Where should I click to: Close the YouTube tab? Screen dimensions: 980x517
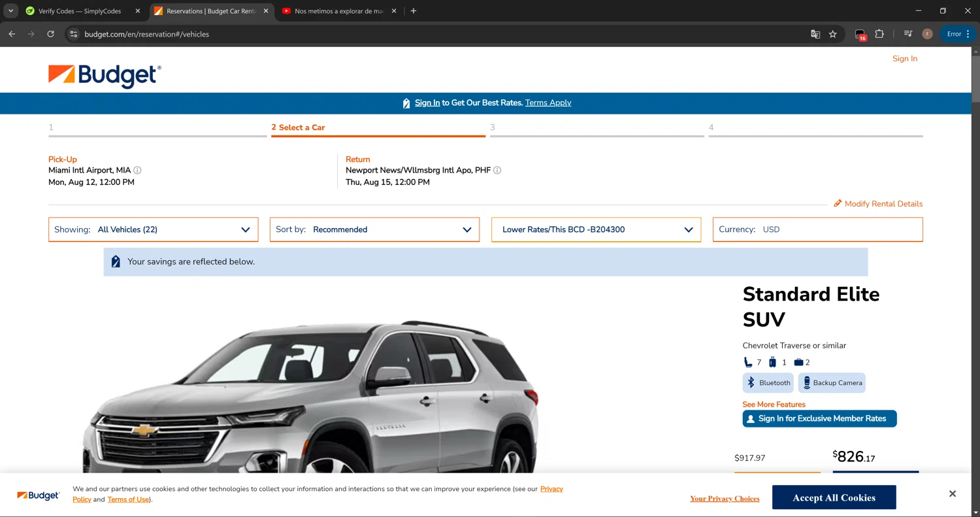(x=394, y=11)
